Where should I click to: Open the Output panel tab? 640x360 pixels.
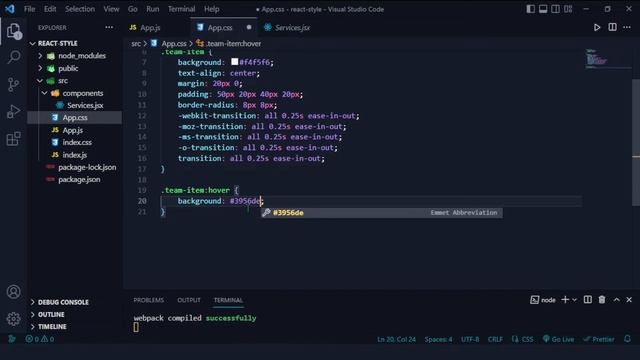[x=189, y=300]
